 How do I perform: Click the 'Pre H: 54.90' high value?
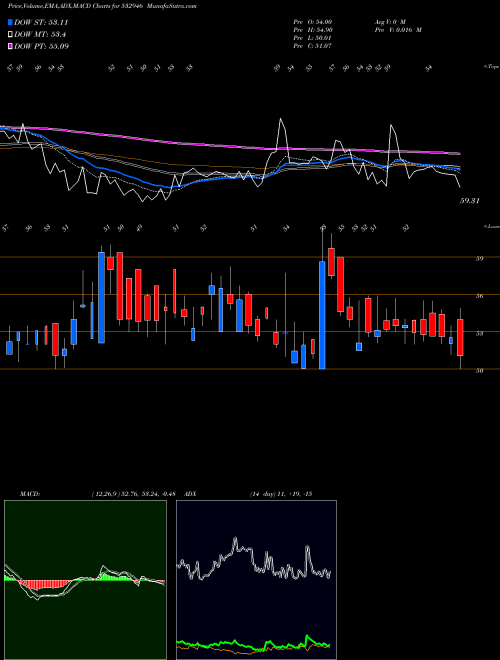tap(313, 30)
